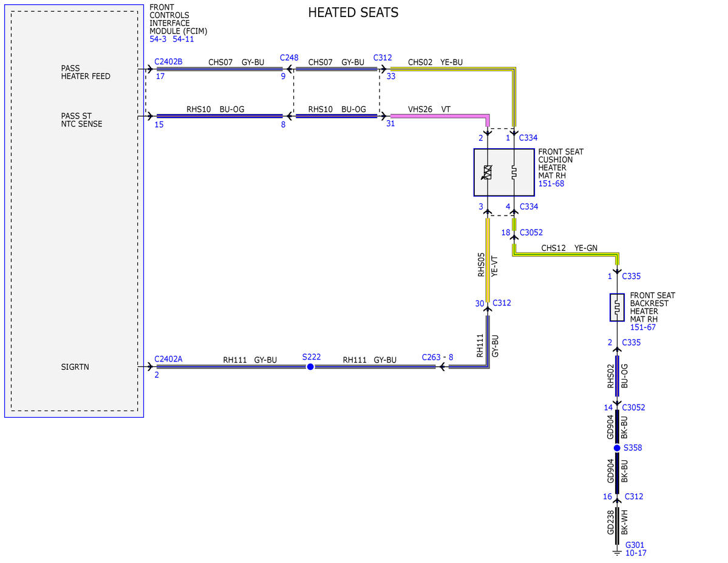Click the S222 splice dot
The image size is (728, 563).
point(310,366)
